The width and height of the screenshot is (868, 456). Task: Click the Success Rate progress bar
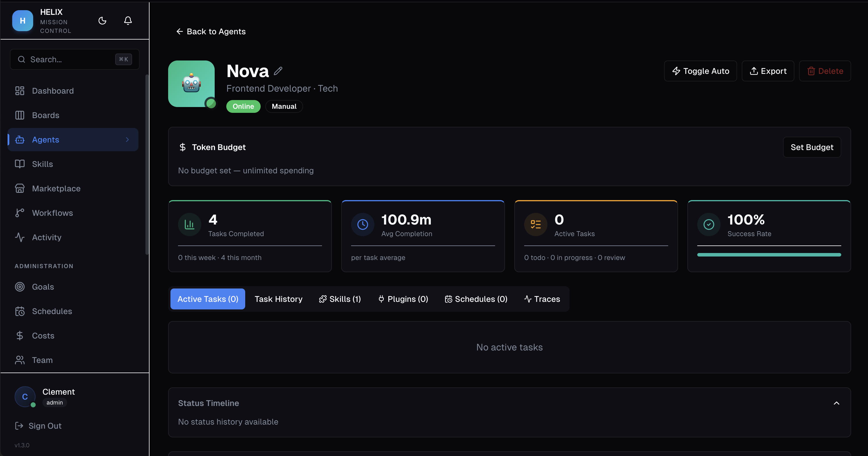pos(769,255)
